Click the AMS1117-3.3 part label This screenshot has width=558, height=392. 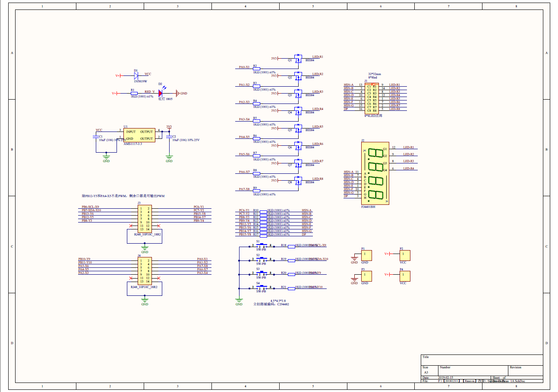pyautogui.click(x=133, y=144)
